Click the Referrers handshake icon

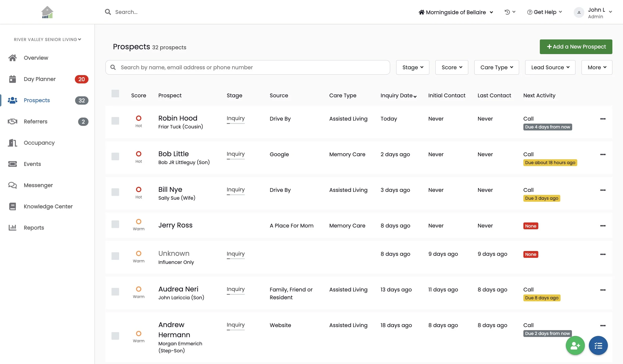pyautogui.click(x=12, y=122)
